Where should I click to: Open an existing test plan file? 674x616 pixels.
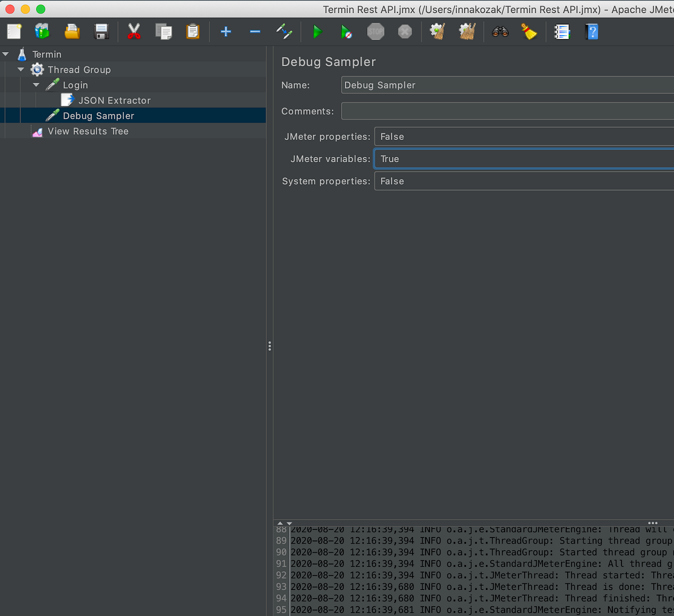(72, 31)
